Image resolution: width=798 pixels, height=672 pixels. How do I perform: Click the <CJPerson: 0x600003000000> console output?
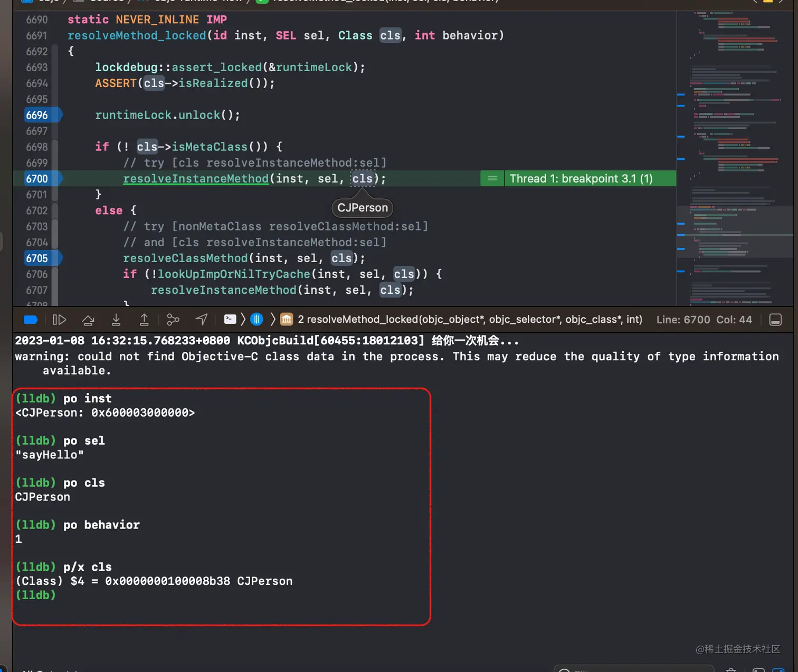pos(105,412)
